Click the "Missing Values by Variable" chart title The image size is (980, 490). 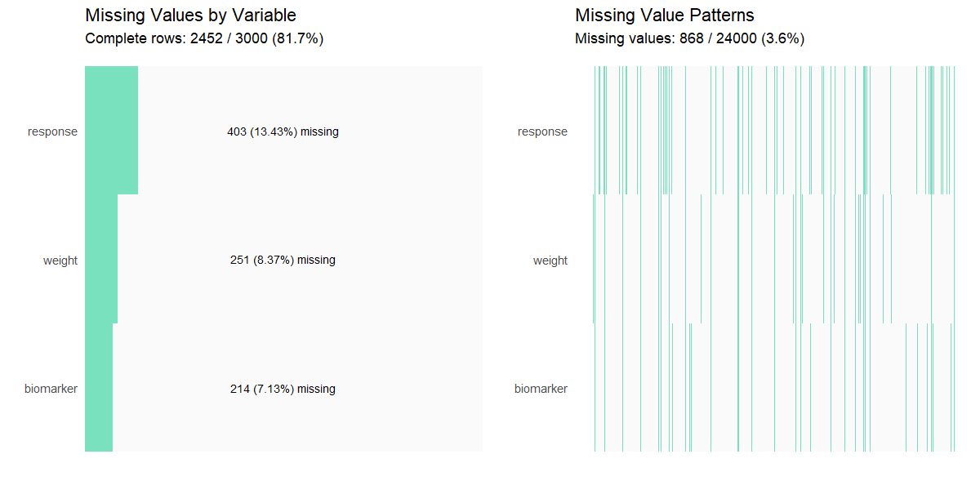coord(190,16)
